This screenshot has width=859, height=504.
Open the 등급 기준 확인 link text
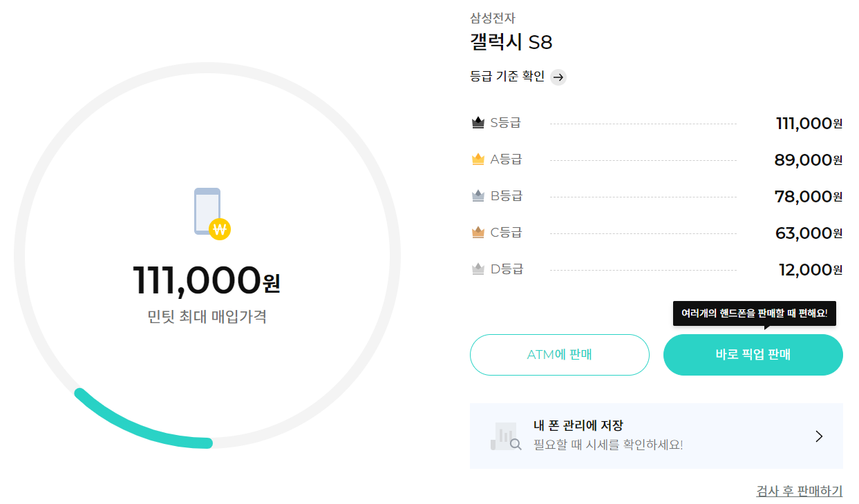507,77
